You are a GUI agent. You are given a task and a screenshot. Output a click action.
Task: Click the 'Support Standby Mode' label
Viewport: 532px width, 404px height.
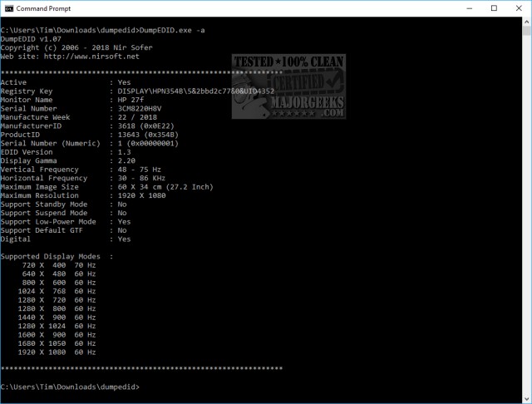44,204
